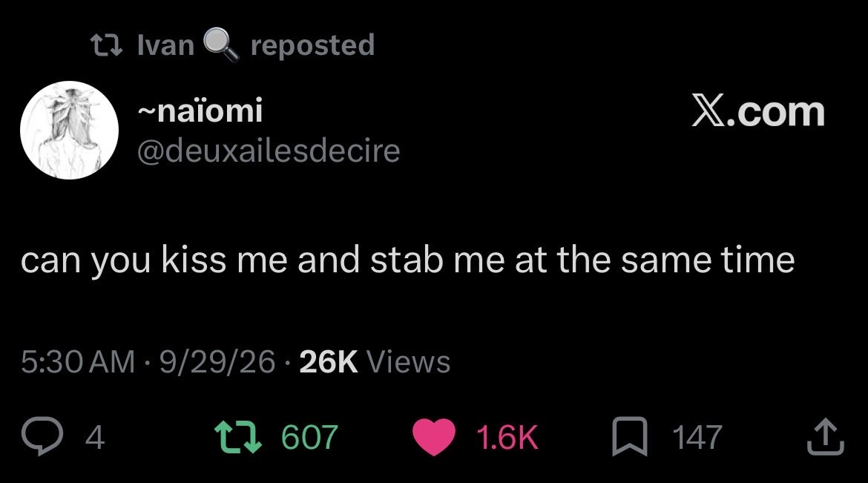Click the 'reposted' label text
This screenshot has height=483, width=868.
point(313,45)
